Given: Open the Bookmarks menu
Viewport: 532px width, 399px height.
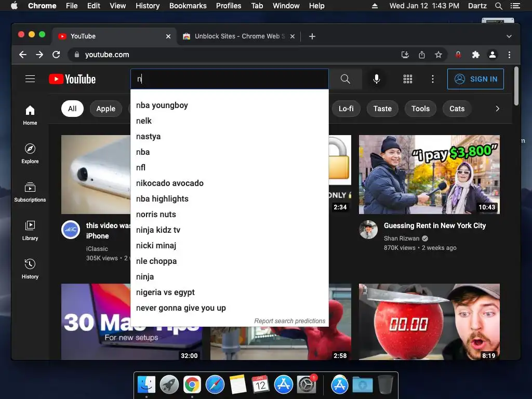Looking at the screenshot, I should 188,6.
